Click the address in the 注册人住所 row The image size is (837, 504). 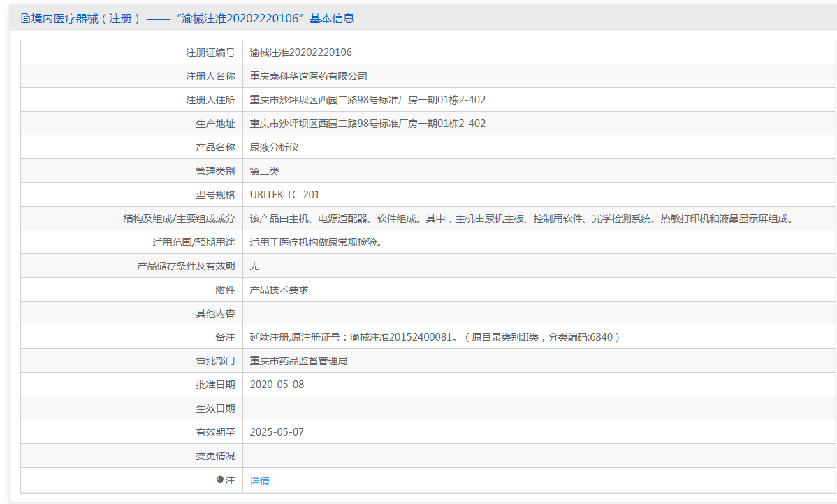[x=367, y=100]
